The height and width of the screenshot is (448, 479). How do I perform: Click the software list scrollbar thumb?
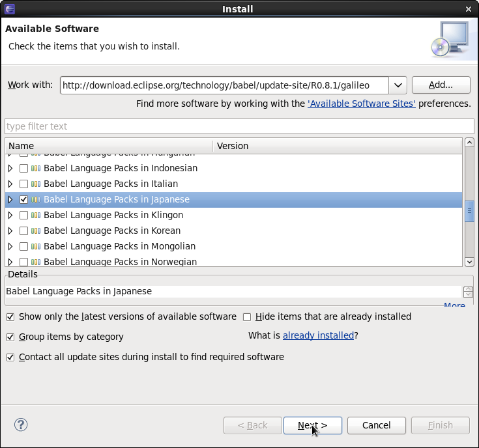469,211
